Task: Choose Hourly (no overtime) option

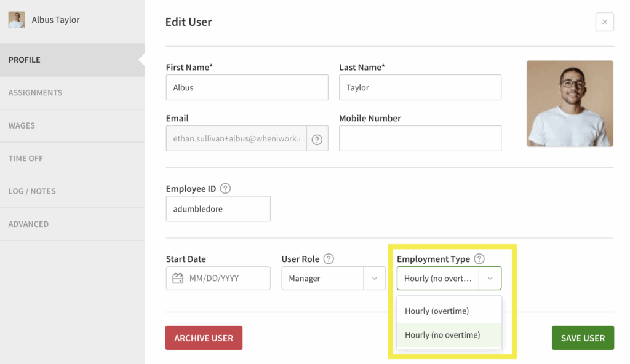Action: coord(442,335)
